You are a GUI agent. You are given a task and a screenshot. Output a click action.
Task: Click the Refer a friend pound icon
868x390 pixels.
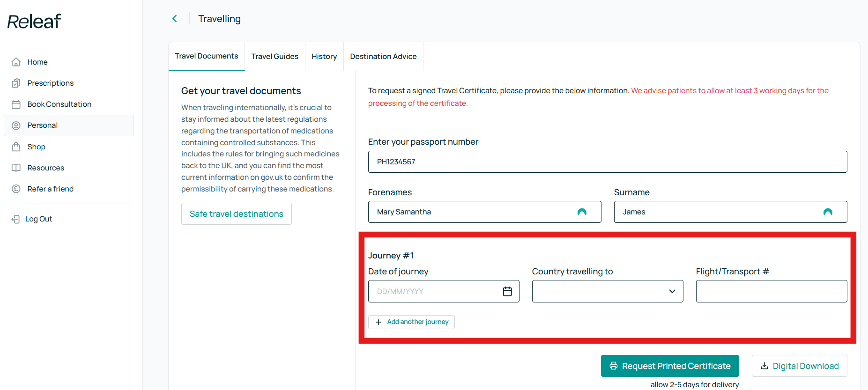16,189
